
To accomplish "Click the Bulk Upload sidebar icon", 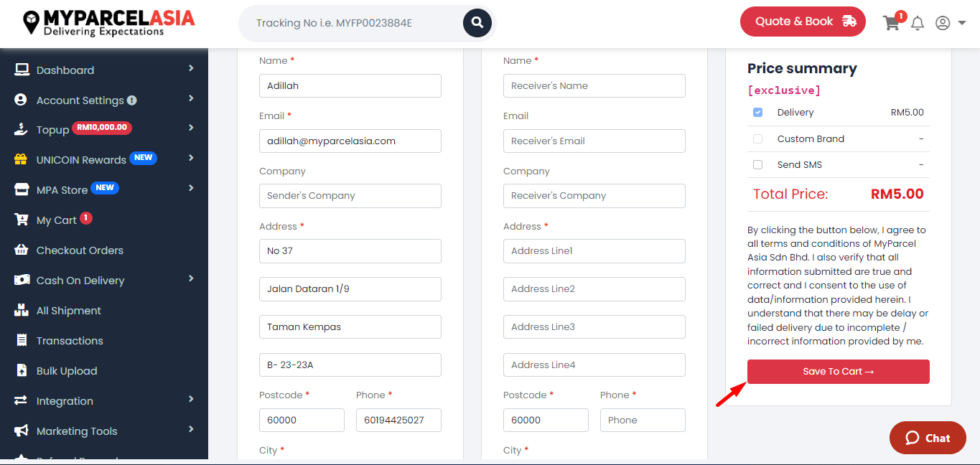I will tap(22, 371).
